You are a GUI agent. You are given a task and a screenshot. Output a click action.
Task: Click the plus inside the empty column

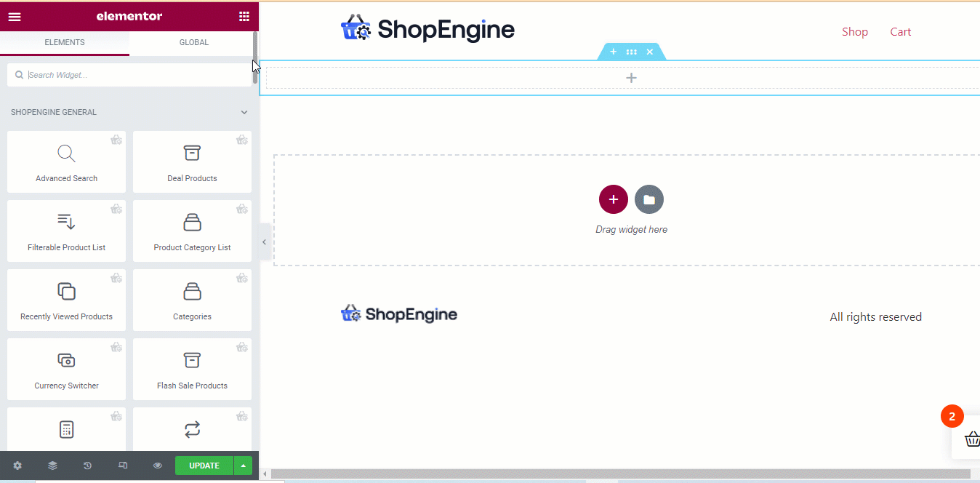tap(631, 78)
